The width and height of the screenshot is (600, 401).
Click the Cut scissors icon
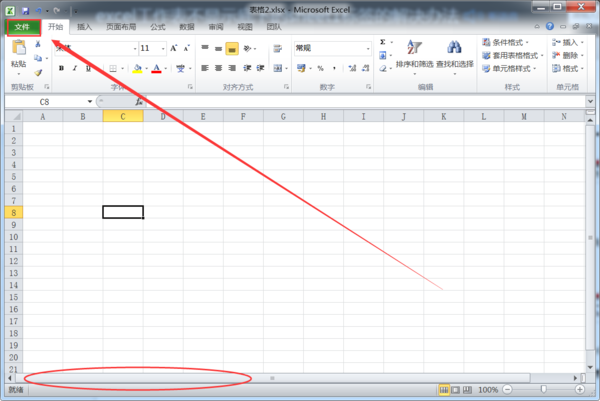[x=38, y=44]
